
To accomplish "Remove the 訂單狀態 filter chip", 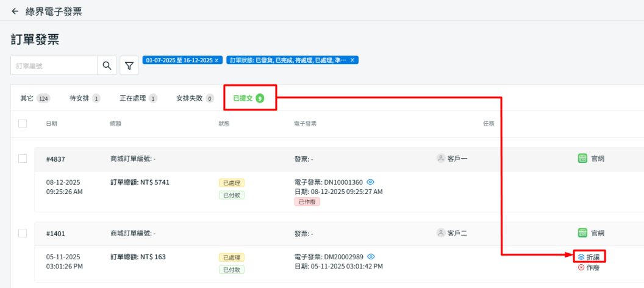I will click(x=352, y=60).
